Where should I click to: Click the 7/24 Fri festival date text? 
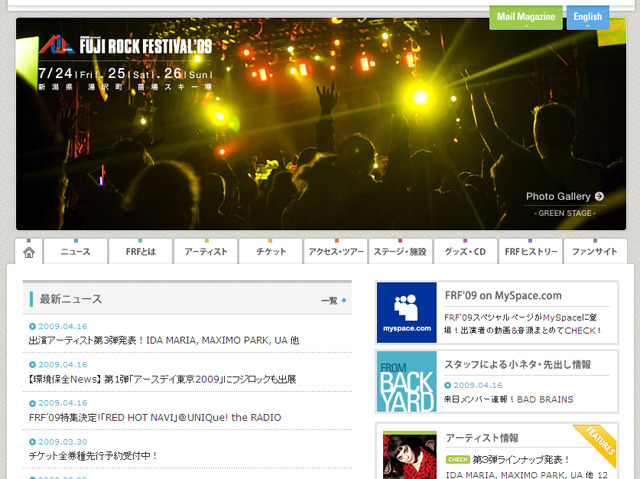pos(68,74)
